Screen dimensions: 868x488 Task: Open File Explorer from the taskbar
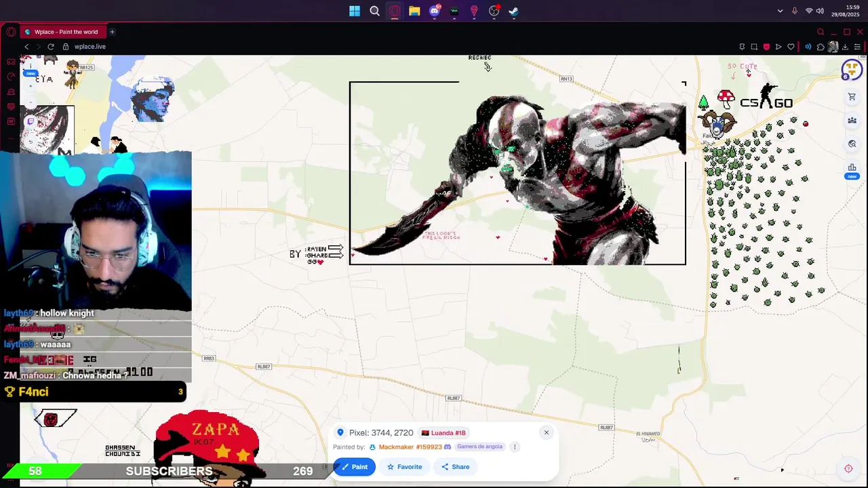414,11
